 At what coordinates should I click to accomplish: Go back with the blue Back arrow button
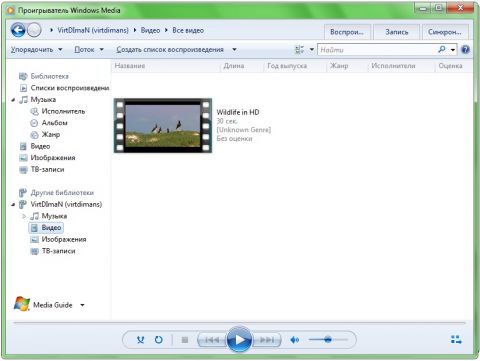pos(18,30)
